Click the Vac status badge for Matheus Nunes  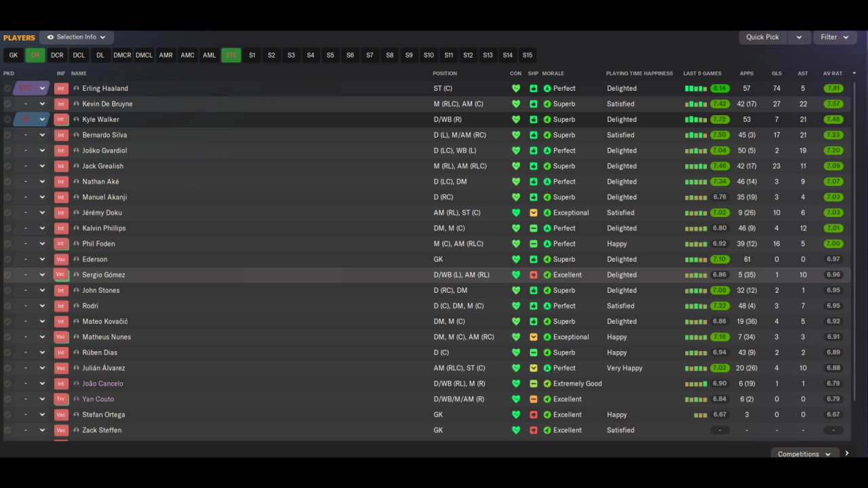click(x=61, y=337)
